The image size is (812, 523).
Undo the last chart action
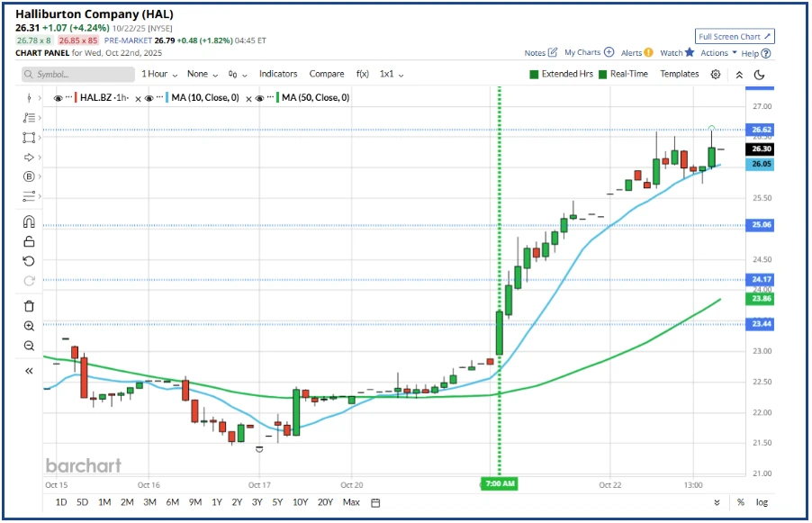tap(29, 261)
